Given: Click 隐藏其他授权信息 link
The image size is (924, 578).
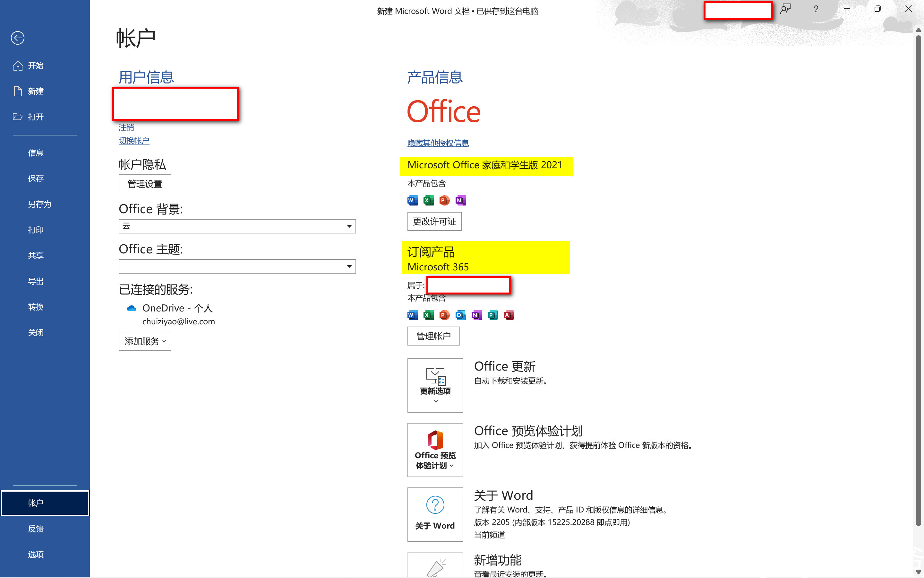Looking at the screenshot, I should click(x=438, y=143).
